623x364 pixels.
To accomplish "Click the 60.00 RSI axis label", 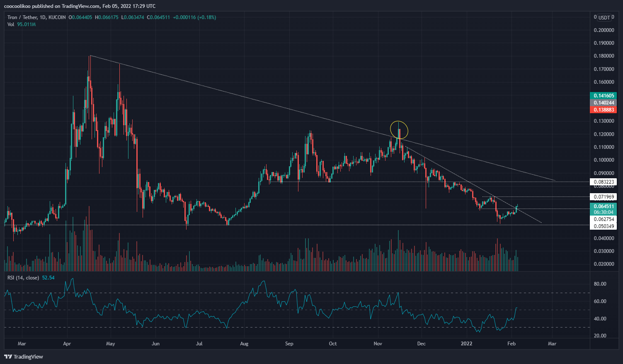I will [600, 301].
